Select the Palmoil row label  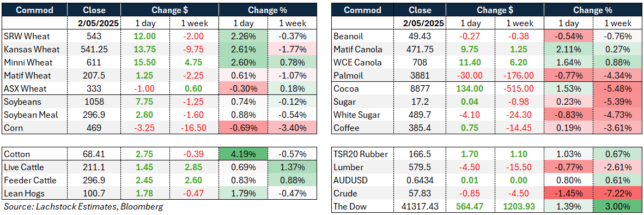click(x=348, y=76)
